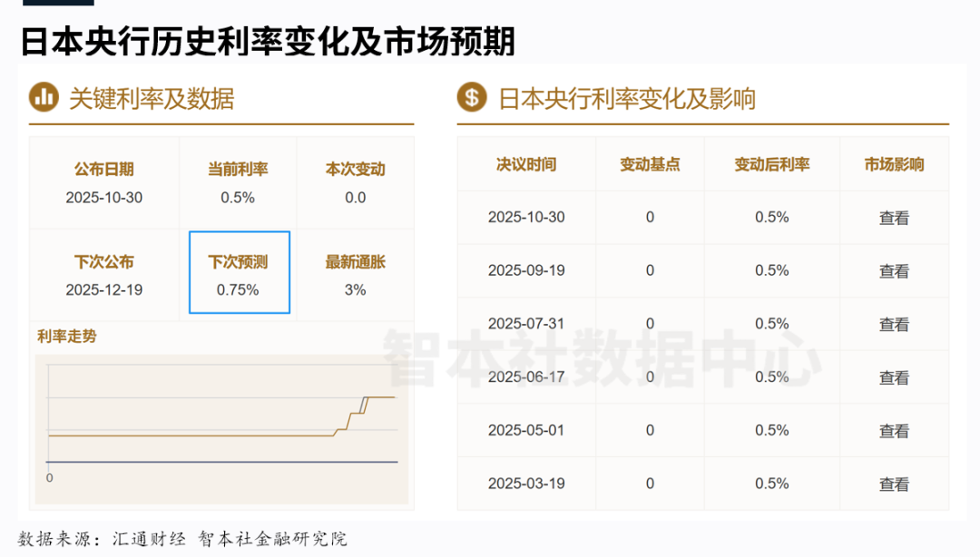980x557 pixels.
Task: Click the 日本央行历史利率变化及市场预期 page title
Action: coord(268,40)
